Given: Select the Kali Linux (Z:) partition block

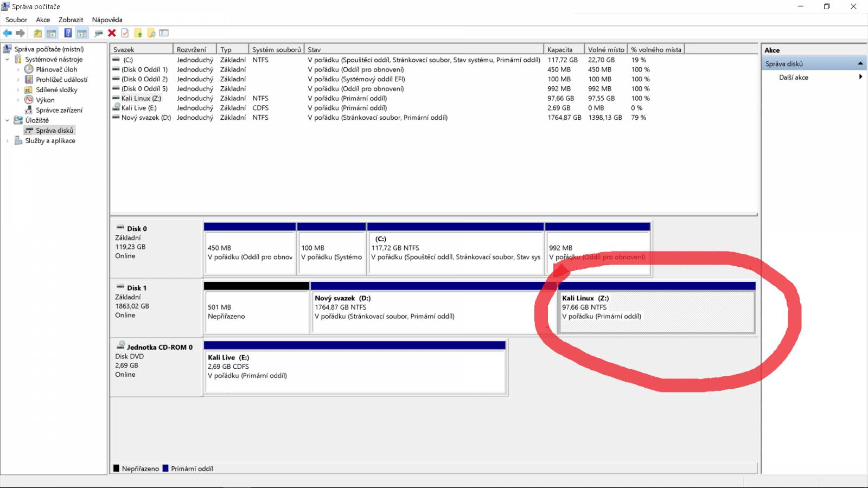Looking at the screenshot, I should click(x=656, y=307).
